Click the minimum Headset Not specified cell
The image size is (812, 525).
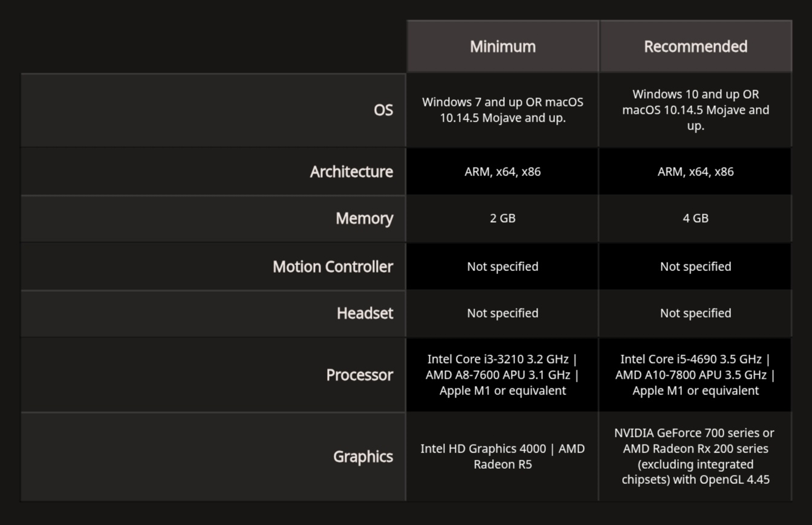502,313
